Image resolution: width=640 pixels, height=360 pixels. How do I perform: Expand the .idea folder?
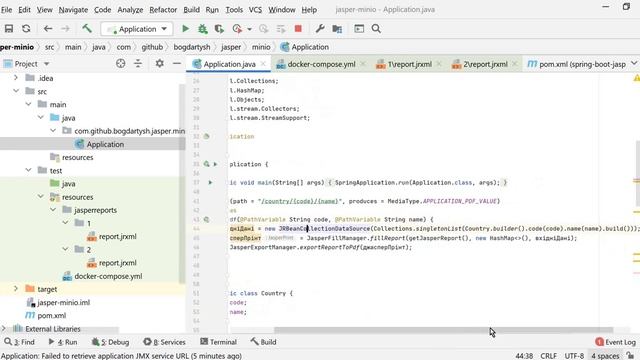[x=16, y=78]
